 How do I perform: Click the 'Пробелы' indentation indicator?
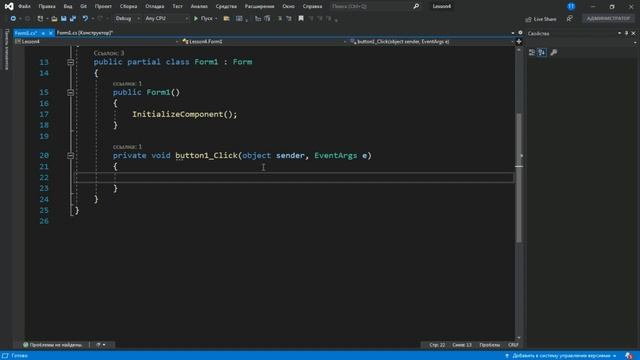coord(490,345)
